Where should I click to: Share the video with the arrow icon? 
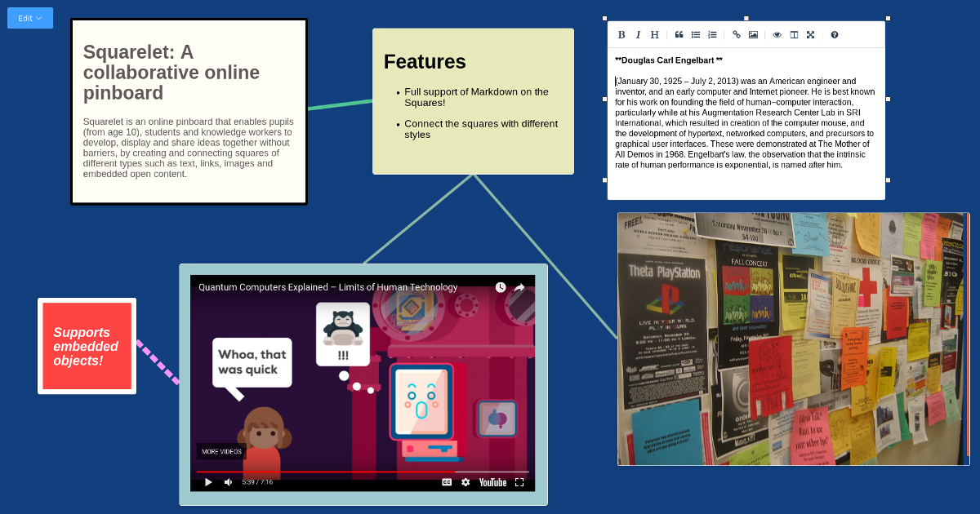519,287
